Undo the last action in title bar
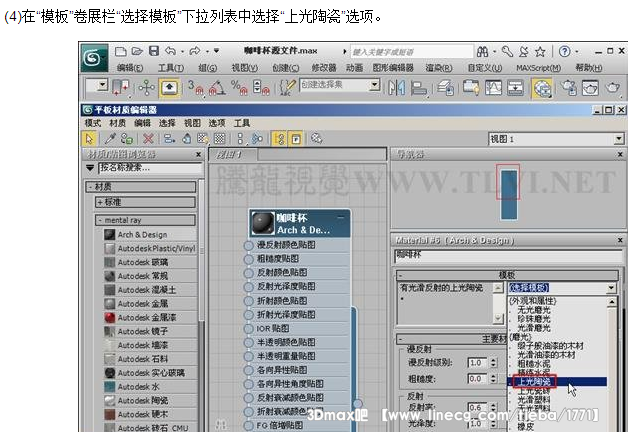The image size is (628, 432). tap(171, 51)
